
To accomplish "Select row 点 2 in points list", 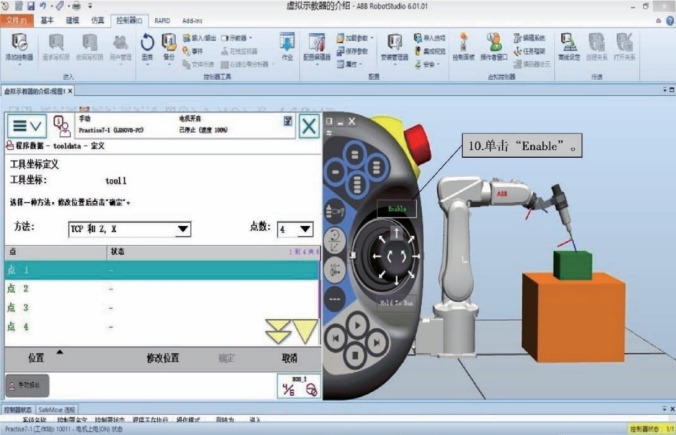I will (x=162, y=288).
